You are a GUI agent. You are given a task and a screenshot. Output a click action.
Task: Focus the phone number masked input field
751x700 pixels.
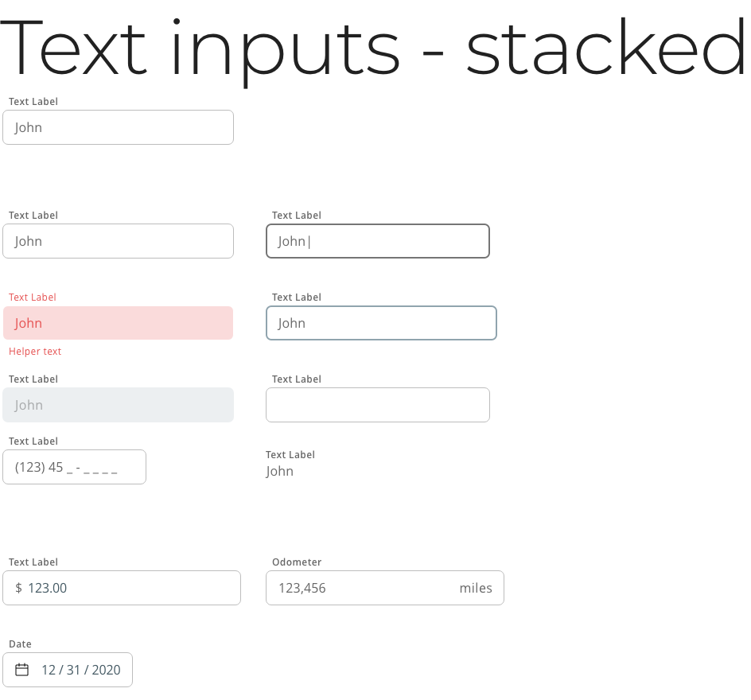[x=74, y=467]
